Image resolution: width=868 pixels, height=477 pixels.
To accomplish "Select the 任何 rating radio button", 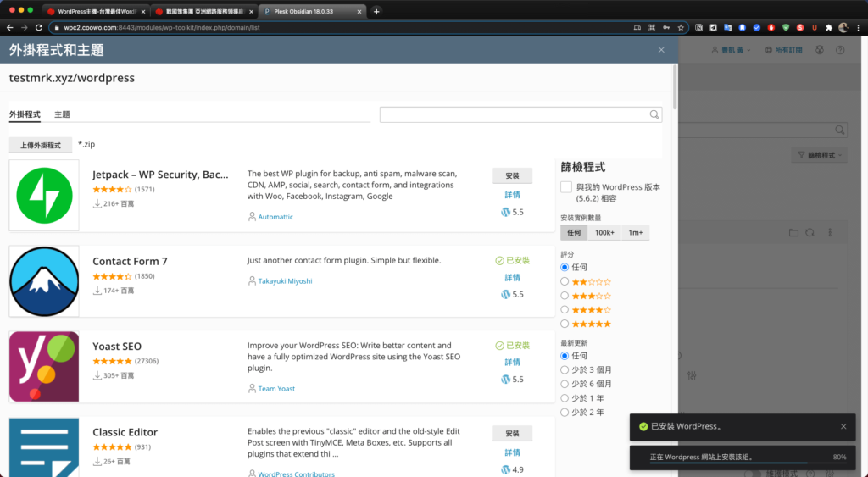I will click(x=565, y=267).
